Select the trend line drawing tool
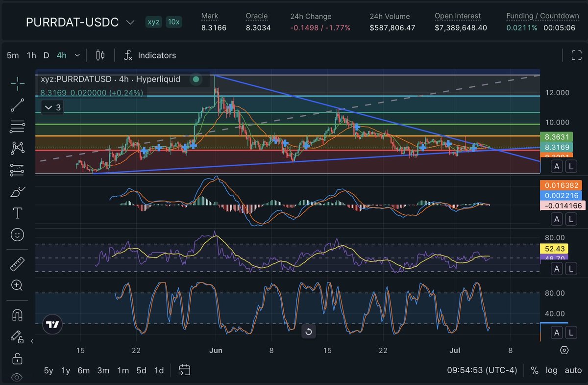588x385 pixels. [18, 105]
